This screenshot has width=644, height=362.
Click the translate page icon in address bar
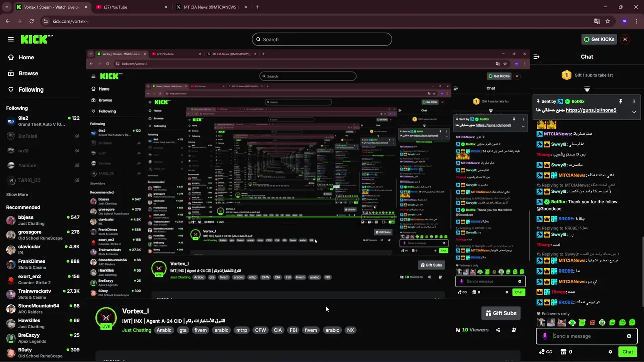point(597,21)
